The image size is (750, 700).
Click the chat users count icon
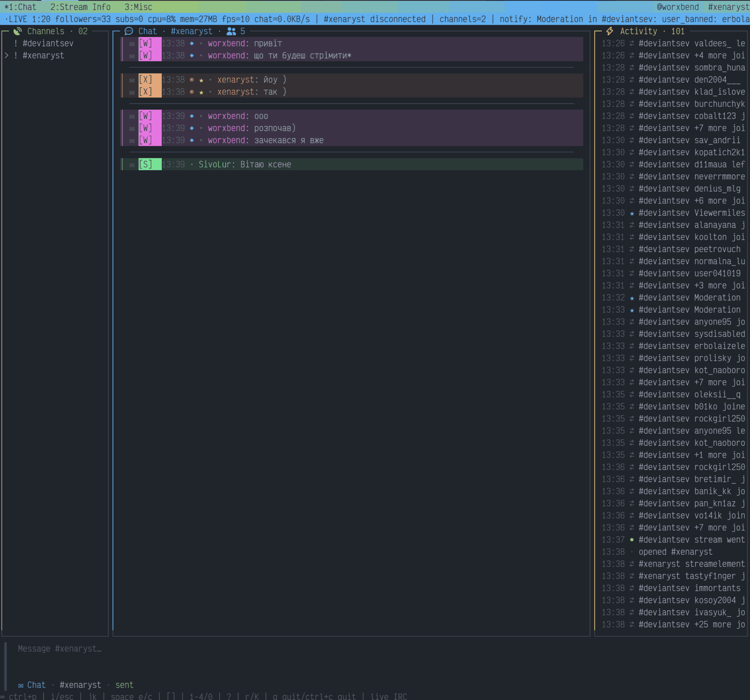231,31
